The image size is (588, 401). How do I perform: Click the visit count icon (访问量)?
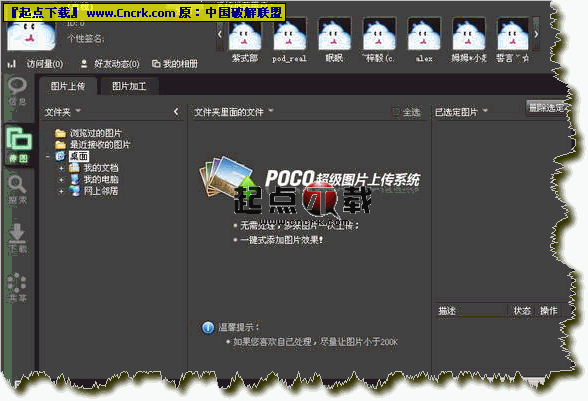[x=12, y=64]
